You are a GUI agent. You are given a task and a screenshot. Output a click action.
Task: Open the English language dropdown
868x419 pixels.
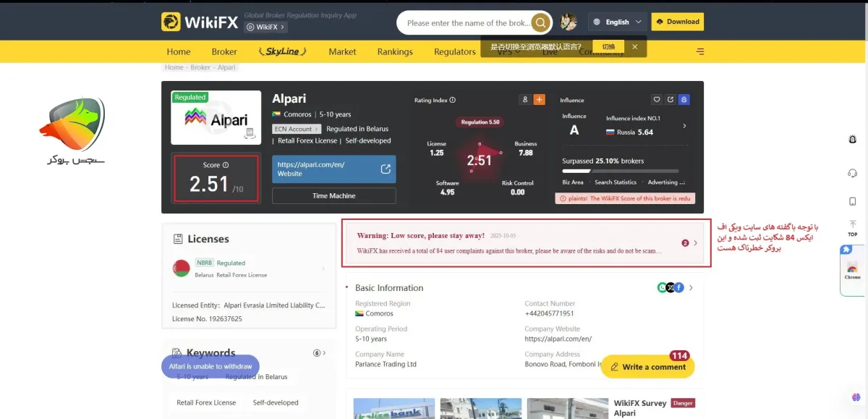[617, 22]
